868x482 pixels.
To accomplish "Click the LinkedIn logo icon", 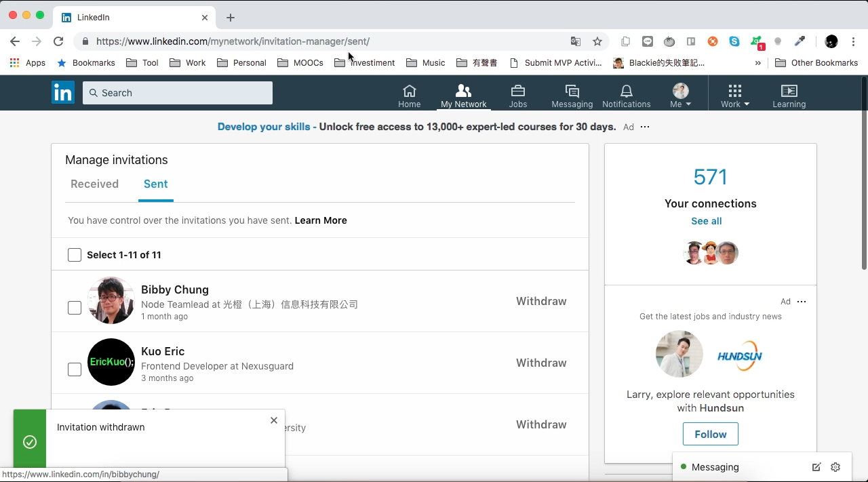I will click(63, 92).
